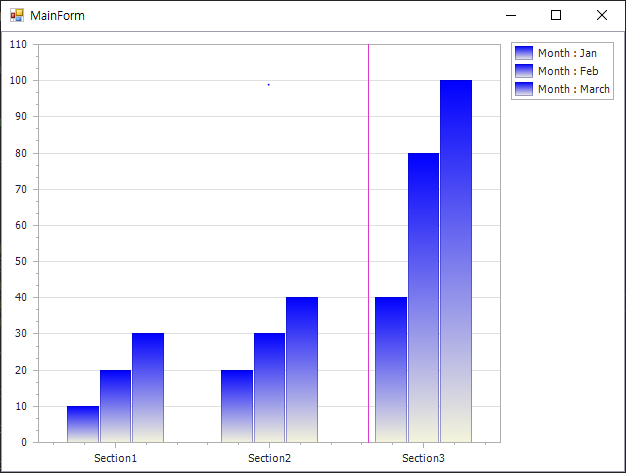Select the "Month : March" legend label
Viewport: 626px width, 473px height.
pyautogui.click(x=574, y=89)
